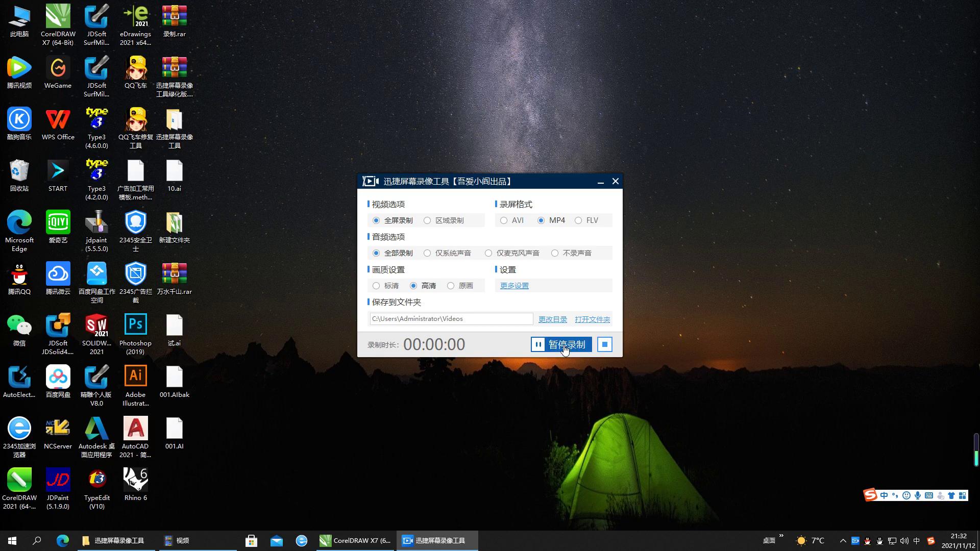
Task: Open 腾讯QQ penguin desktop icon
Action: click(x=19, y=274)
